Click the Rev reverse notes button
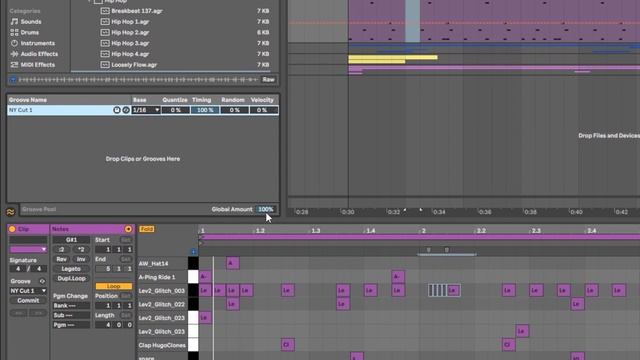 (x=61, y=259)
